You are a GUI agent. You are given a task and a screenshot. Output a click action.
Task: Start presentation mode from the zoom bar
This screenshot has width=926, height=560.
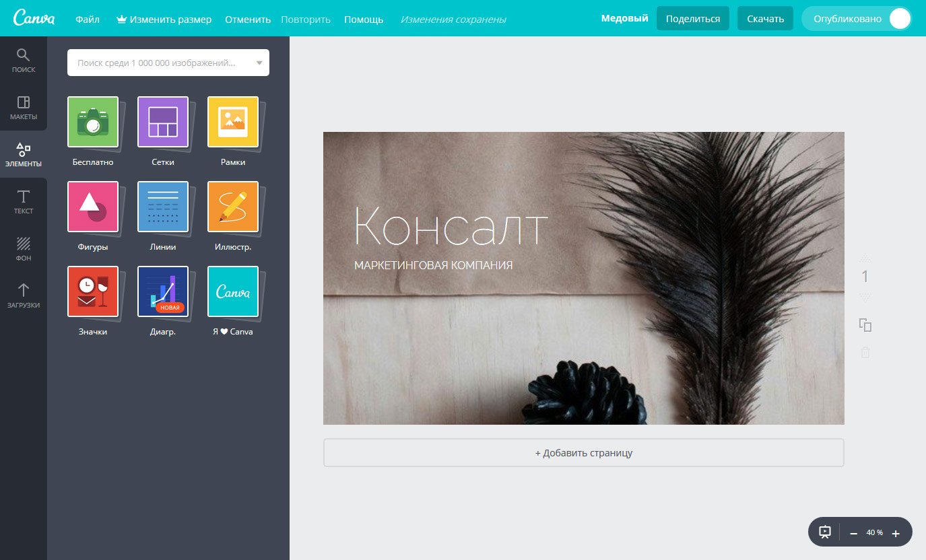pyautogui.click(x=825, y=532)
